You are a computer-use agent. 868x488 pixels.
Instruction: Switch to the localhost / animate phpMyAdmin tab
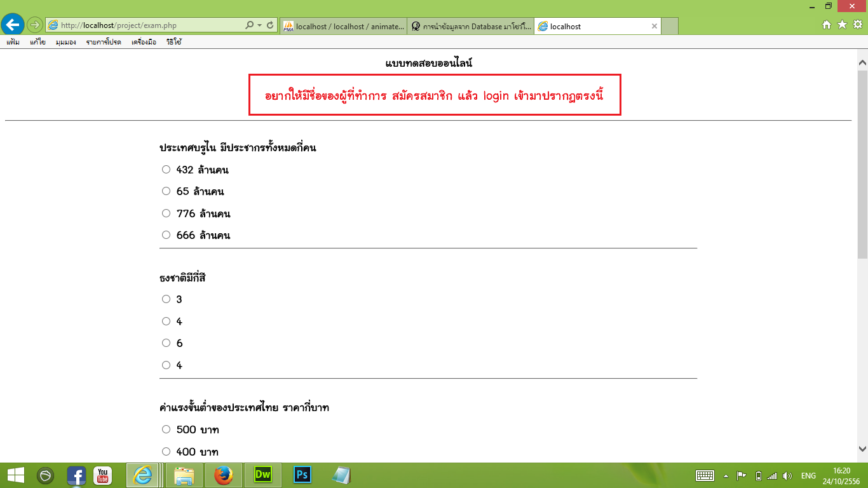pos(343,26)
